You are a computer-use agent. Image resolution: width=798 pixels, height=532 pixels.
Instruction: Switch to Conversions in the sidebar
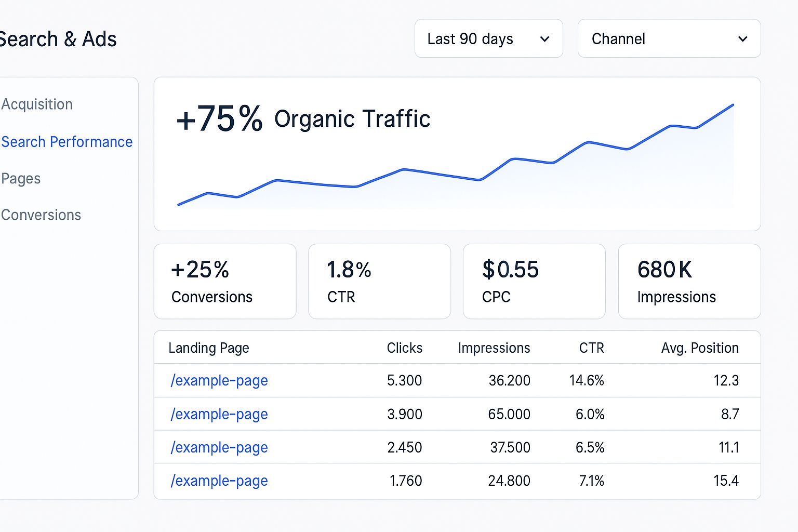tap(41, 215)
